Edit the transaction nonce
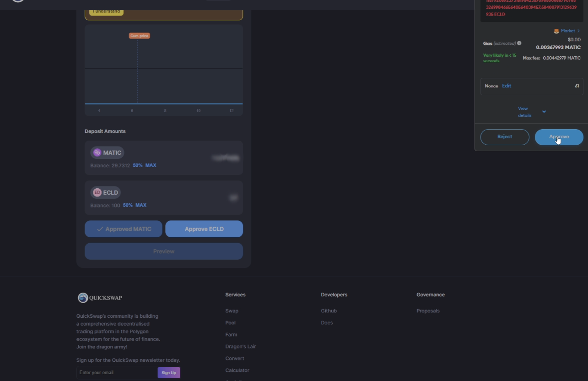The width and height of the screenshot is (588, 381). [506, 86]
